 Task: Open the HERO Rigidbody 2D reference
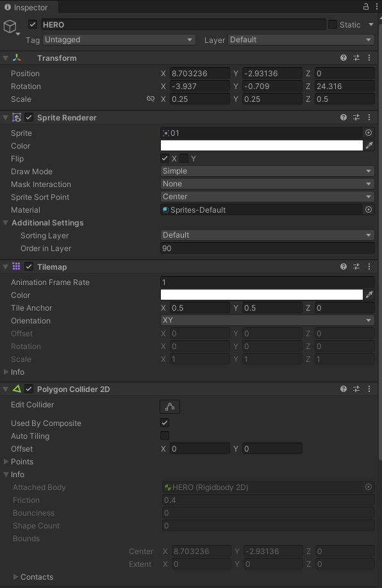[256, 487]
